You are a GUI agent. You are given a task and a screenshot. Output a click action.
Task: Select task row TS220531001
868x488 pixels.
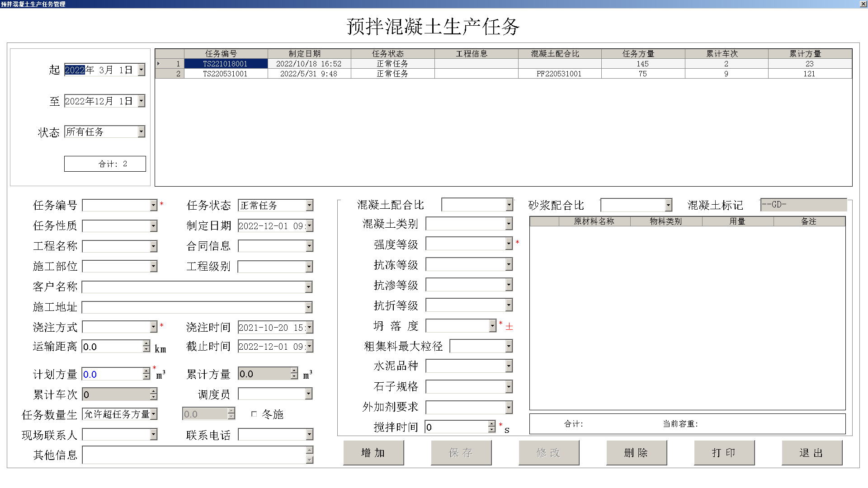click(x=225, y=74)
